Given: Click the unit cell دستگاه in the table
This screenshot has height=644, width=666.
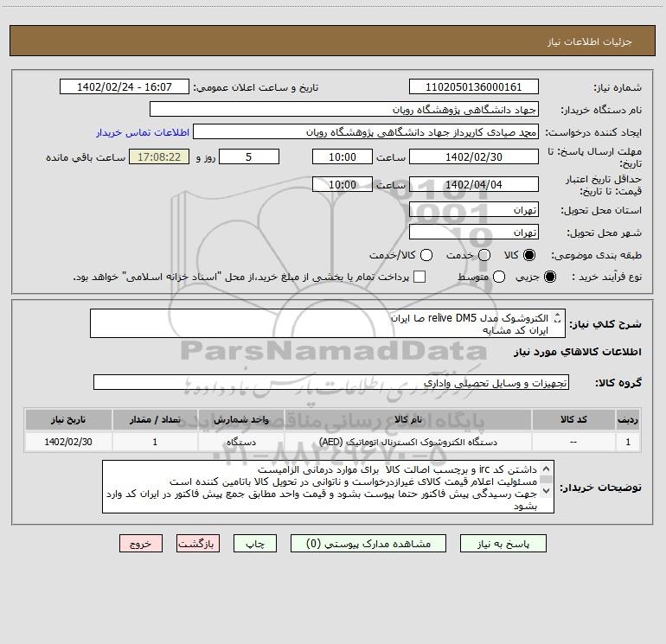Looking at the screenshot, I should [x=240, y=442].
